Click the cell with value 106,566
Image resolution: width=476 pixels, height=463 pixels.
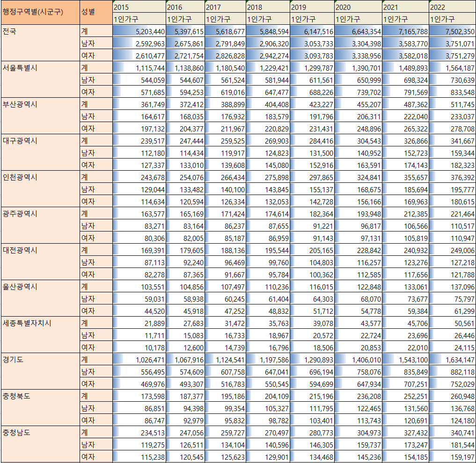(406, 225)
